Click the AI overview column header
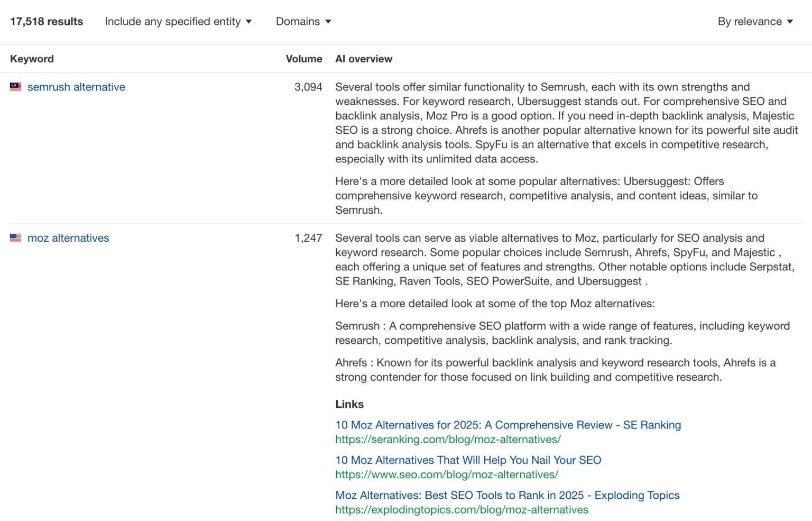The width and height of the screenshot is (812, 521). [x=364, y=59]
